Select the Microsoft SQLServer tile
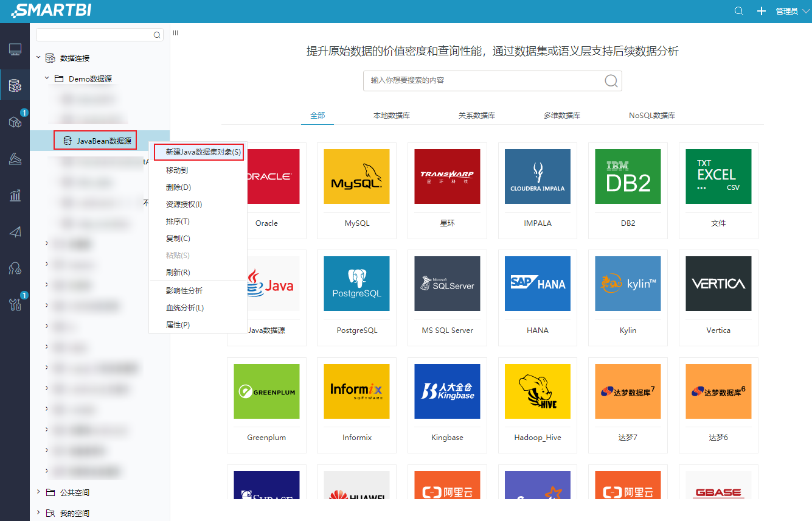Image resolution: width=812 pixels, height=521 pixels. point(447,298)
